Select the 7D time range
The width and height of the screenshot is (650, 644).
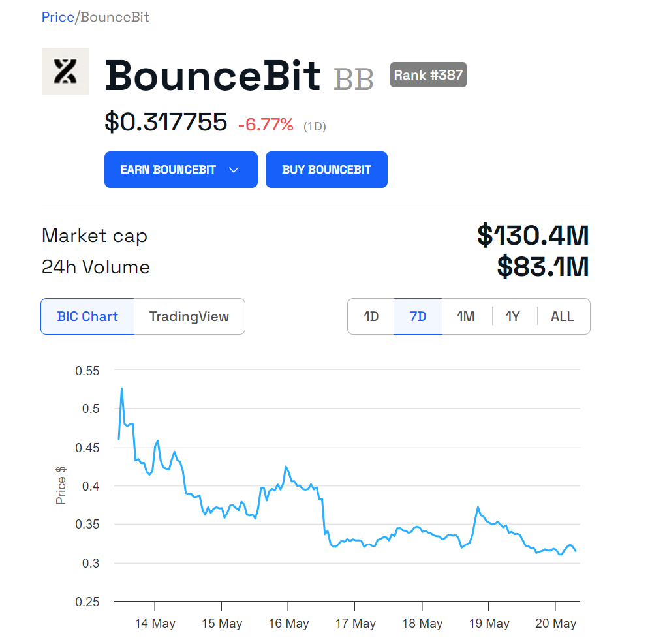(x=418, y=316)
